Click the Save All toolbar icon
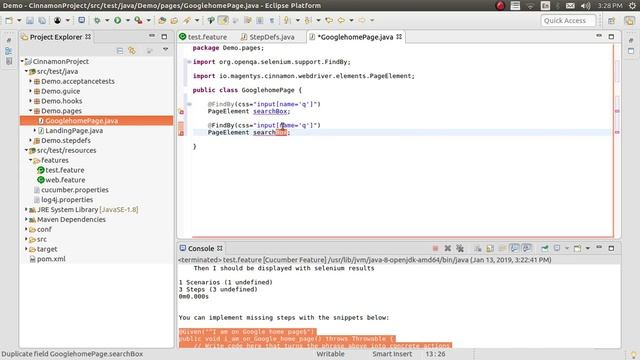Viewport: 640px width, 360px height. pos(42,20)
